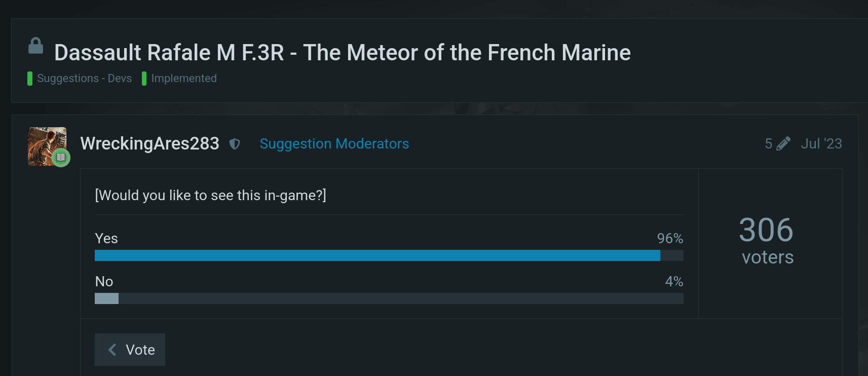
Task: Click green badge before Implemented
Action: (144, 79)
